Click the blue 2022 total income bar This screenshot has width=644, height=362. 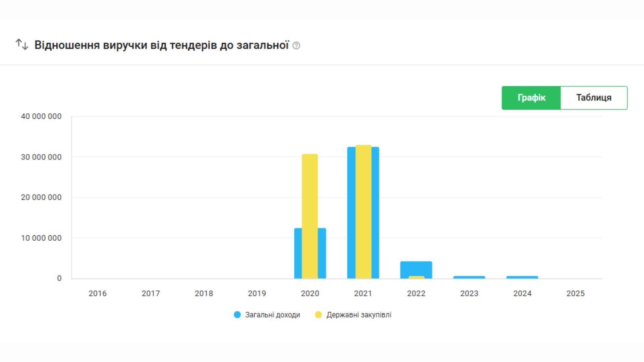pyautogui.click(x=416, y=267)
